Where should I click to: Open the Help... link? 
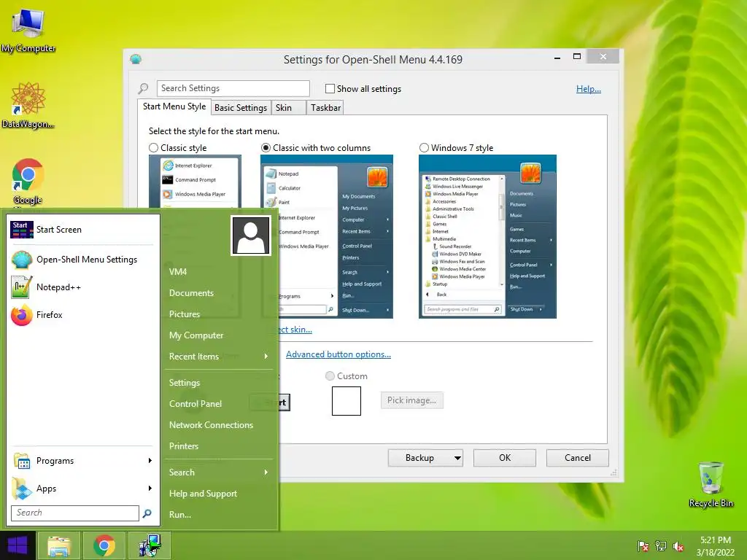click(x=589, y=88)
